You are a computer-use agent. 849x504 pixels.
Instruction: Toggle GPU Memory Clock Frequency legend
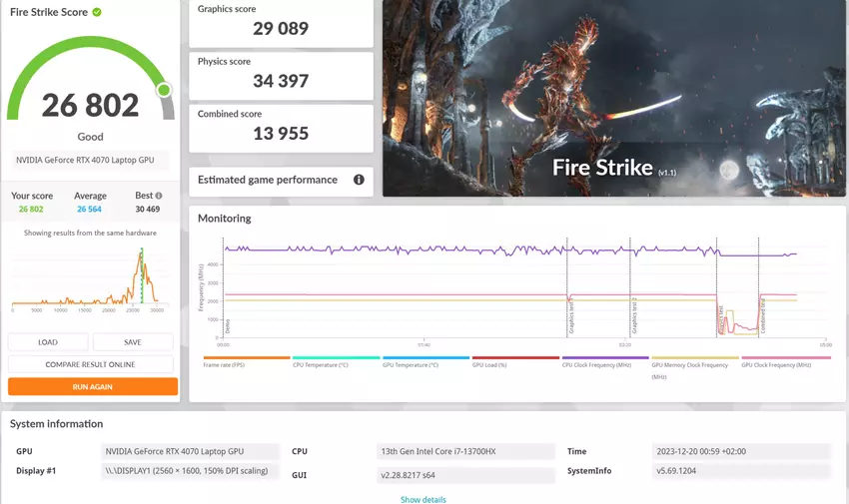click(691, 366)
